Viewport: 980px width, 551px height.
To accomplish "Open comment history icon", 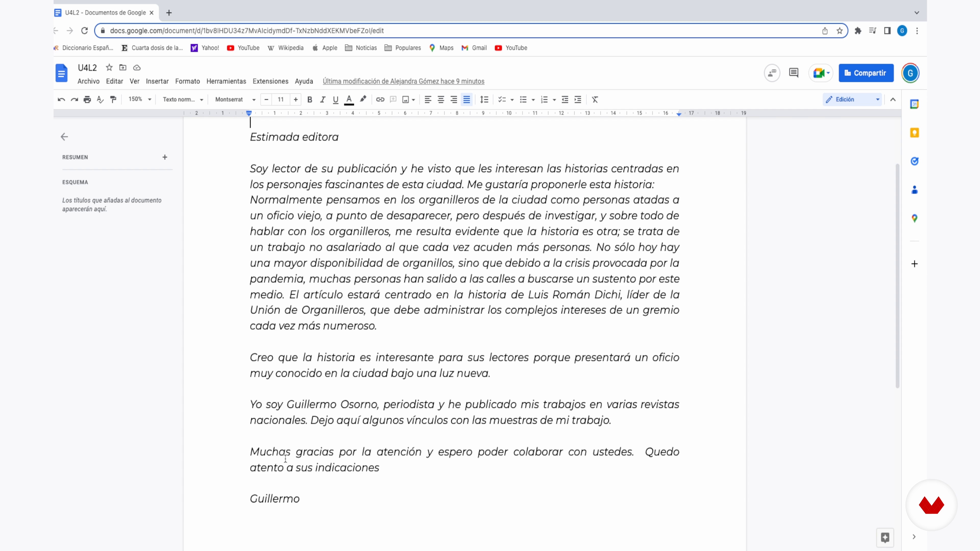I will tap(794, 73).
